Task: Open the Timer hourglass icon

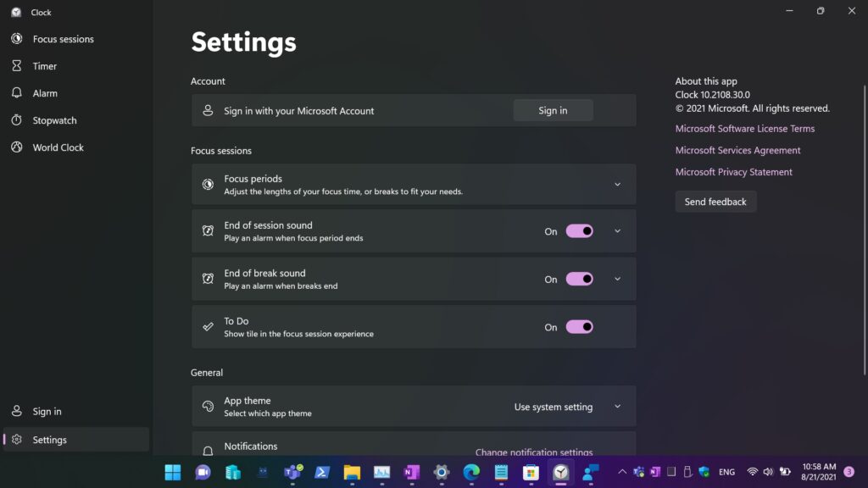Action: [x=16, y=66]
